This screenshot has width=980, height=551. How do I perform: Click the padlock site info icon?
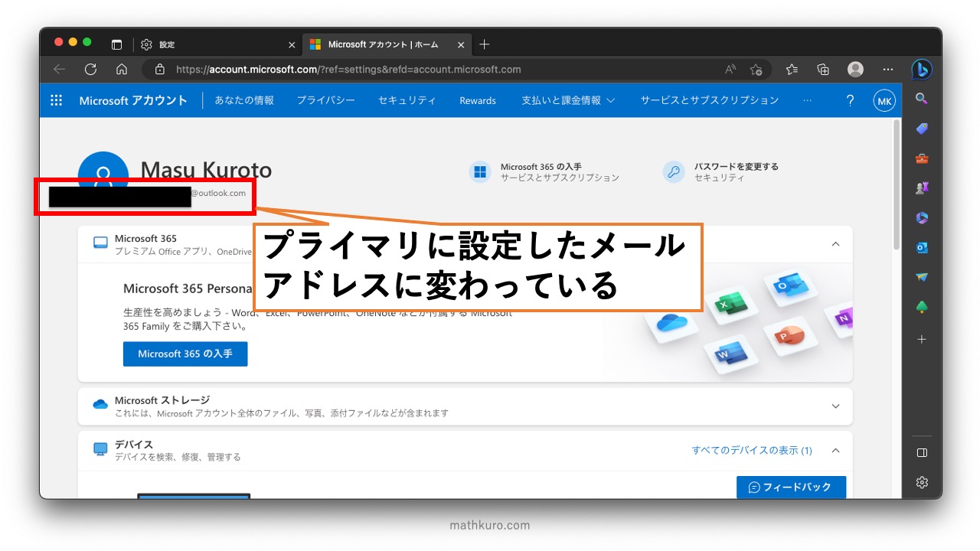pos(159,69)
